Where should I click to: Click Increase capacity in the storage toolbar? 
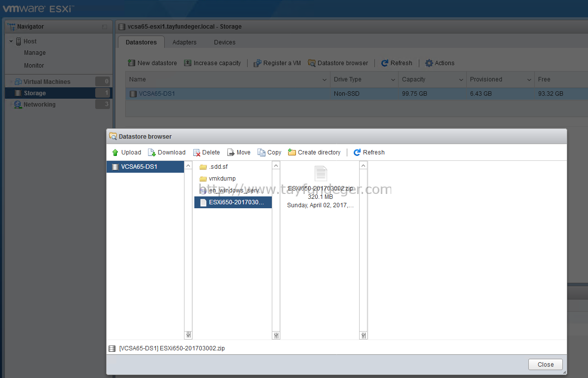click(x=213, y=63)
